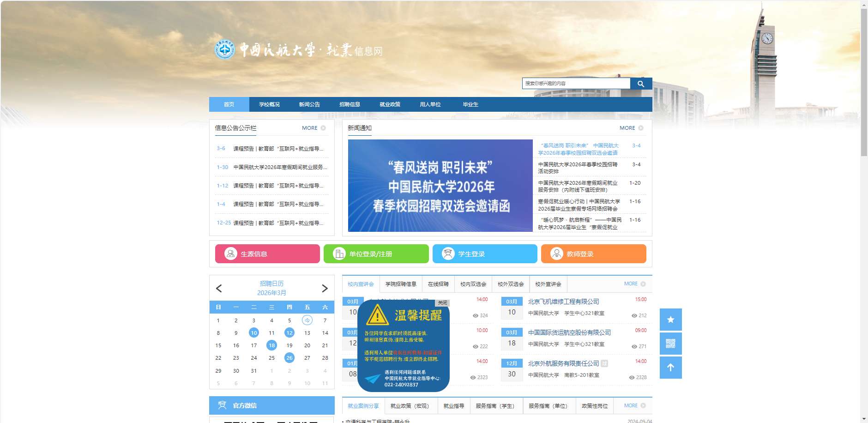
Task: Open 招聘信息 in the navigation bar
Action: pos(350,104)
